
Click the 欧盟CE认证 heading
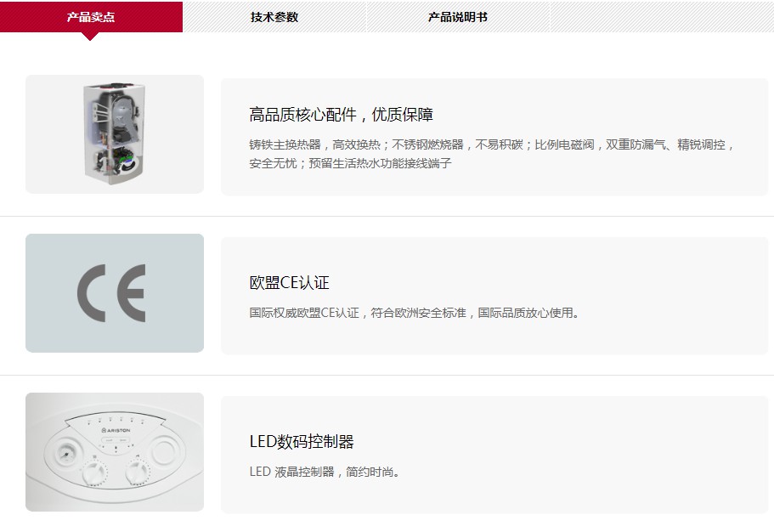click(289, 283)
